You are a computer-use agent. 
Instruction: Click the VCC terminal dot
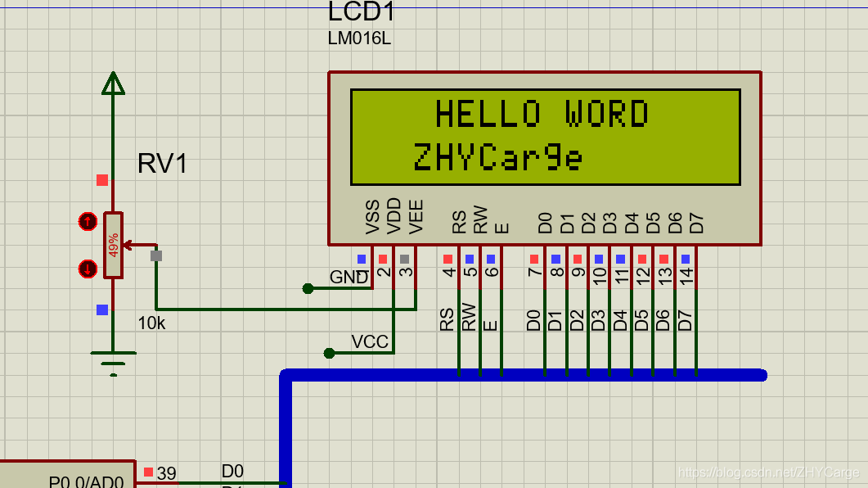(330, 353)
